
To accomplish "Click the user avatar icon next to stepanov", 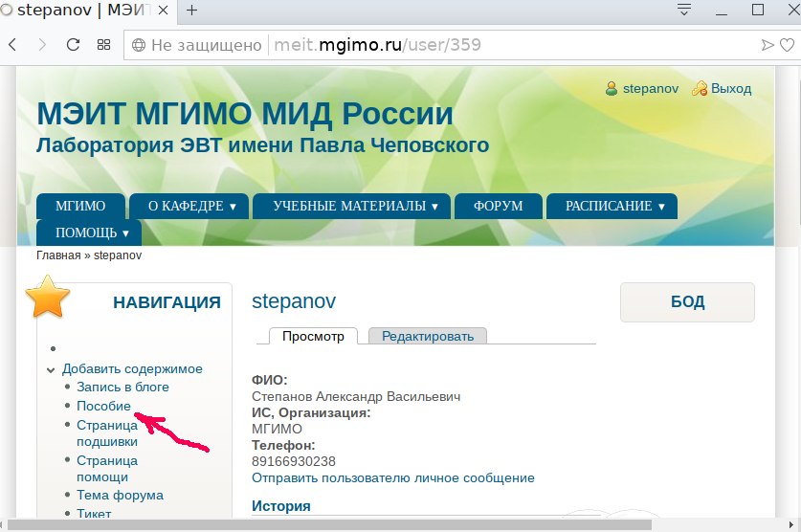I will click(x=612, y=89).
